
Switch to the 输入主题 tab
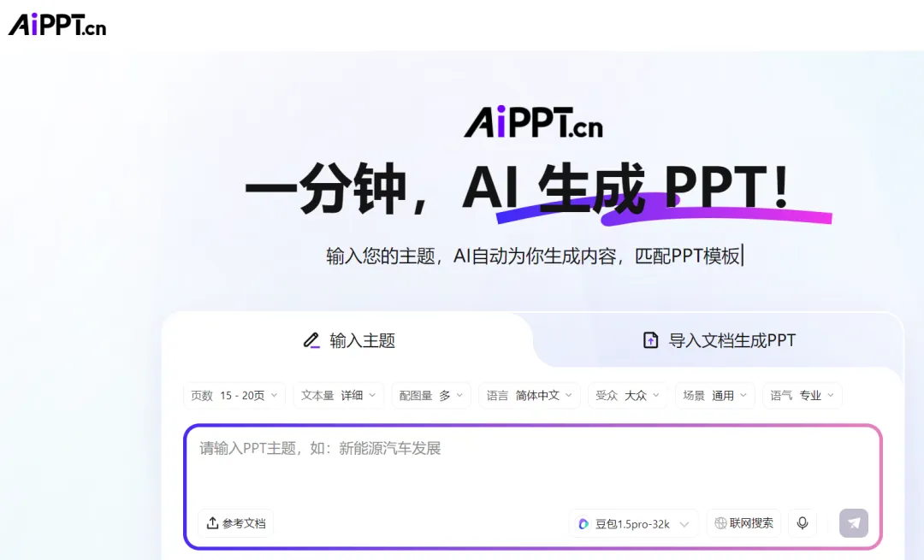coord(349,340)
